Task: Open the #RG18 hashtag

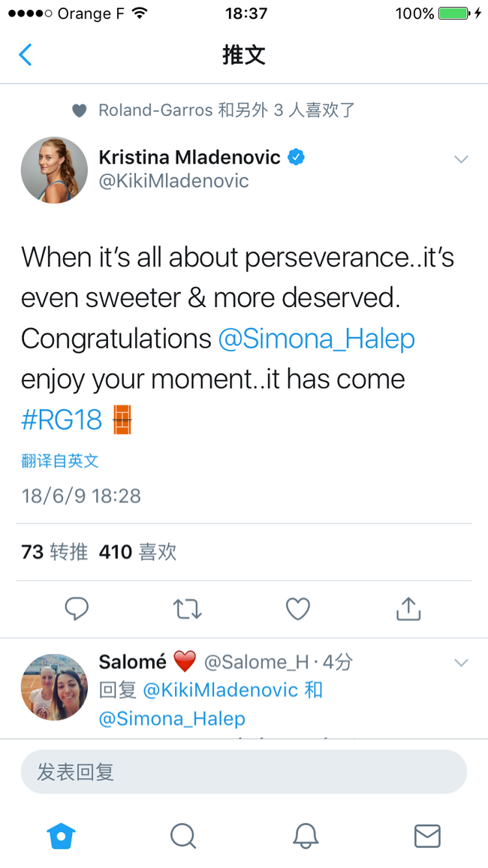Action: pos(62,420)
